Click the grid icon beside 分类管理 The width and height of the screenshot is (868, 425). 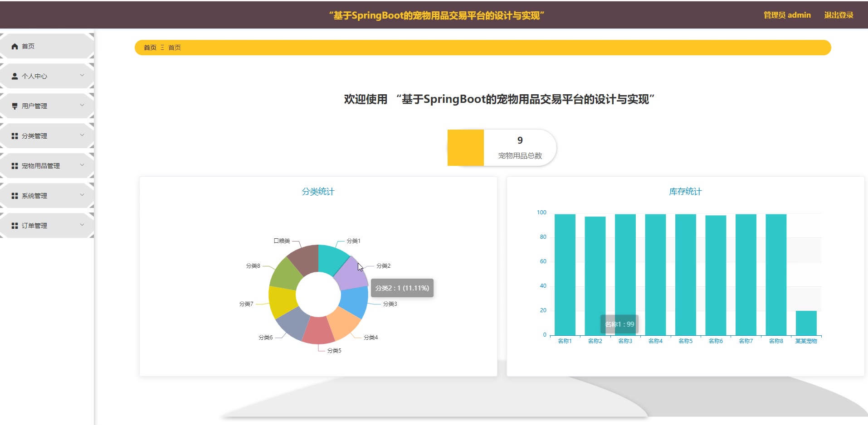15,136
